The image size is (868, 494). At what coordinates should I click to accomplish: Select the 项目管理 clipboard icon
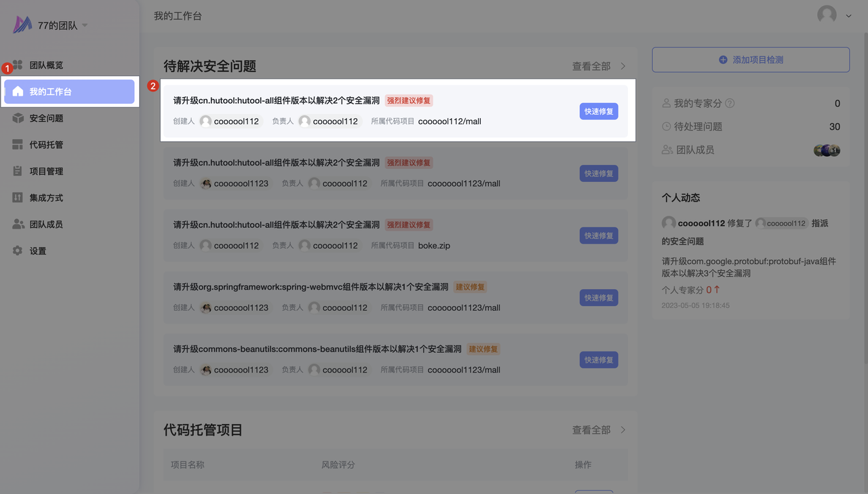coord(18,171)
